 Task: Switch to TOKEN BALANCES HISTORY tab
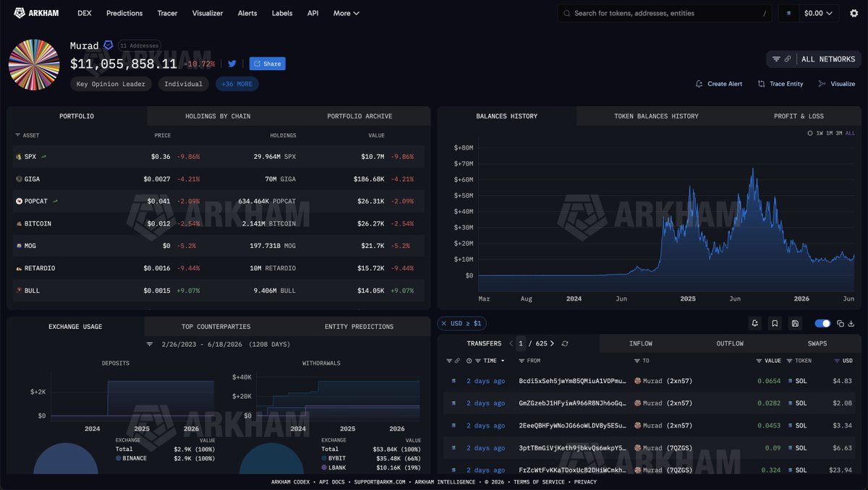(x=656, y=116)
